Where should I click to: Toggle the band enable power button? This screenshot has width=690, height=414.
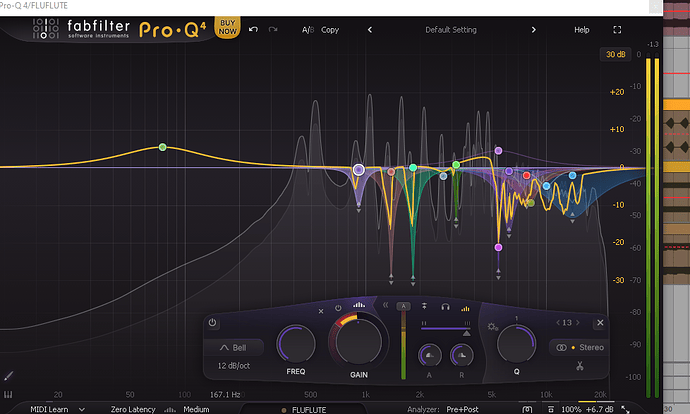(212, 322)
